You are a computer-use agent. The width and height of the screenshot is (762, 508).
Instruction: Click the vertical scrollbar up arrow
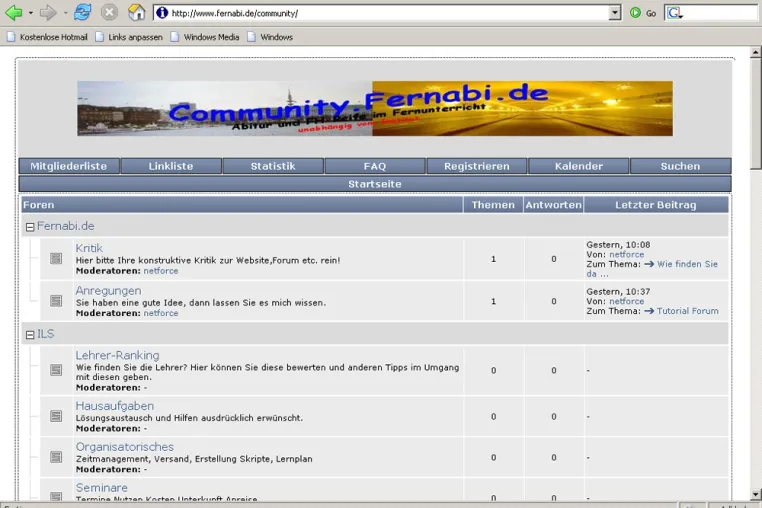[756, 52]
